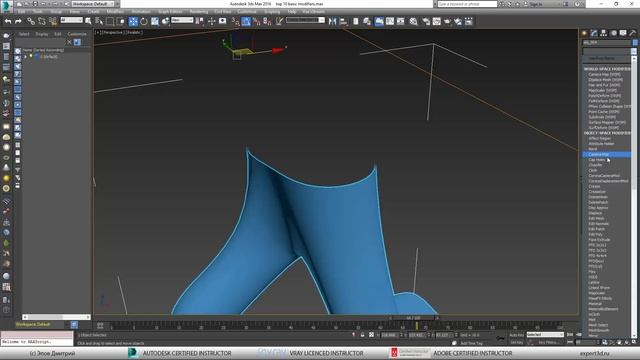Click the Perspective viewport label
The height and width of the screenshot is (360, 640).
[112, 32]
